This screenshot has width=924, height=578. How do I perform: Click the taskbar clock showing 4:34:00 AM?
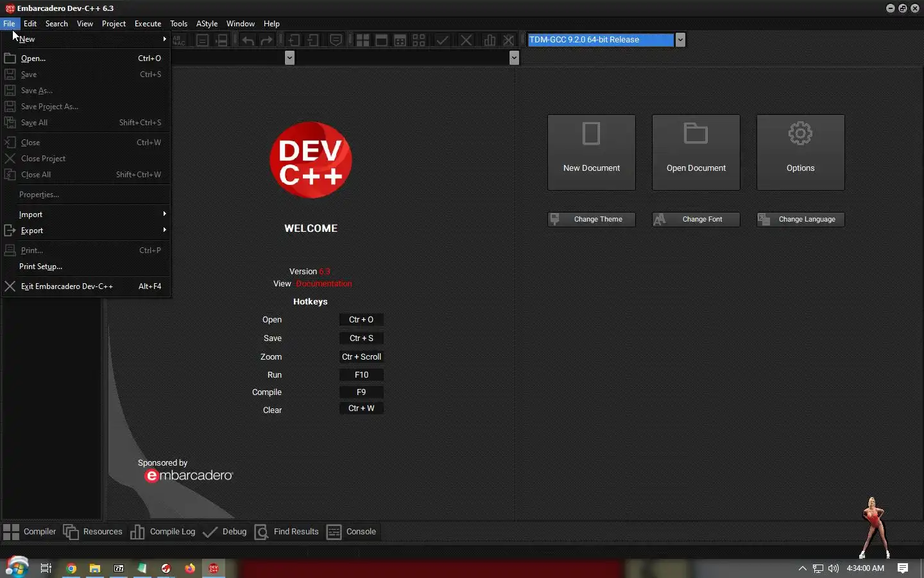click(865, 568)
